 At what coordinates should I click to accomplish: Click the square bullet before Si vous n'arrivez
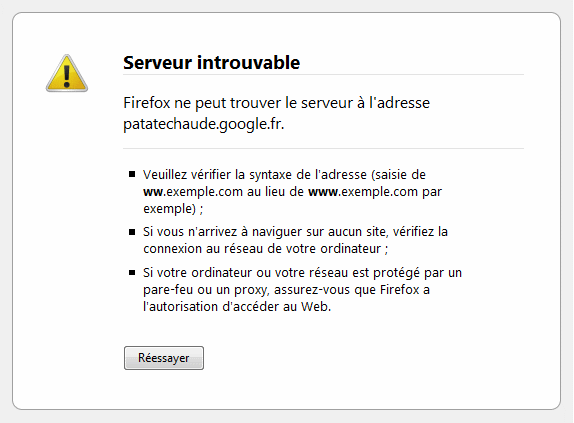[x=132, y=232]
